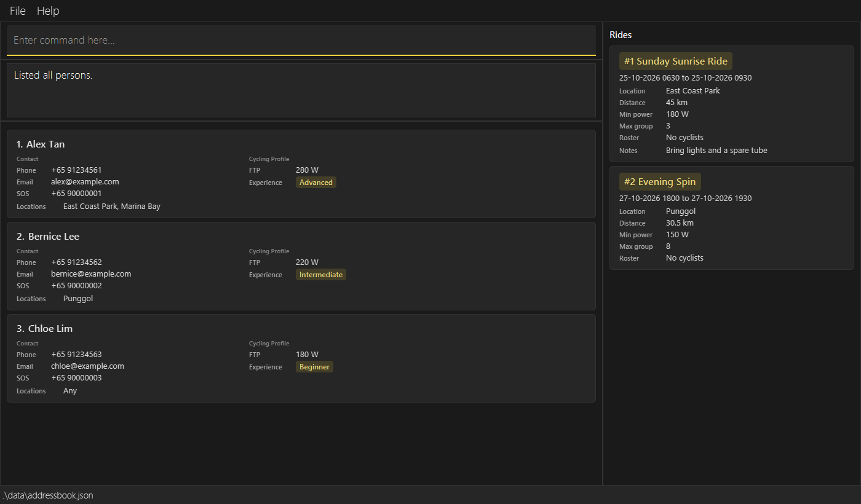Click the Sunday ride date range 25-10-2026

(685, 78)
